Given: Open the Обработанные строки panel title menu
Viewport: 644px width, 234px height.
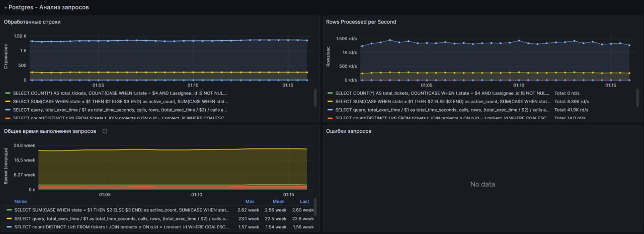Looking at the screenshot, I should pyautogui.click(x=32, y=22).
